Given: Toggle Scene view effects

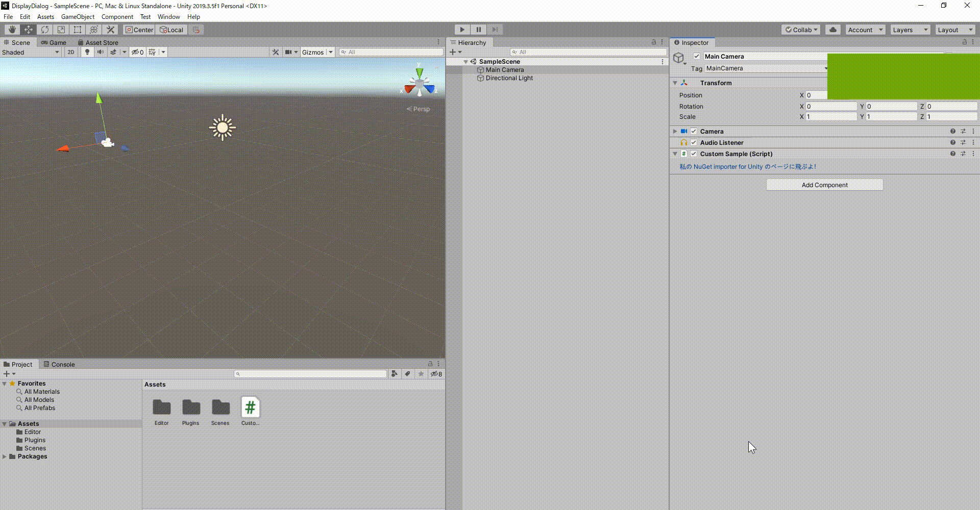Looking at the screenshot, I should (113, 52).
